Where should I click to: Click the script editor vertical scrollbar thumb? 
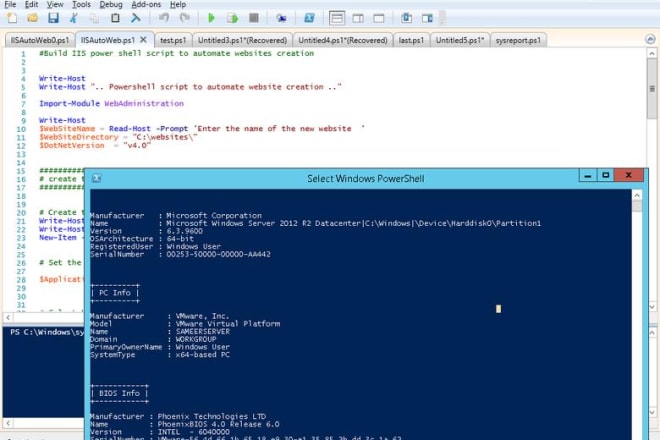tap(652, 89)
